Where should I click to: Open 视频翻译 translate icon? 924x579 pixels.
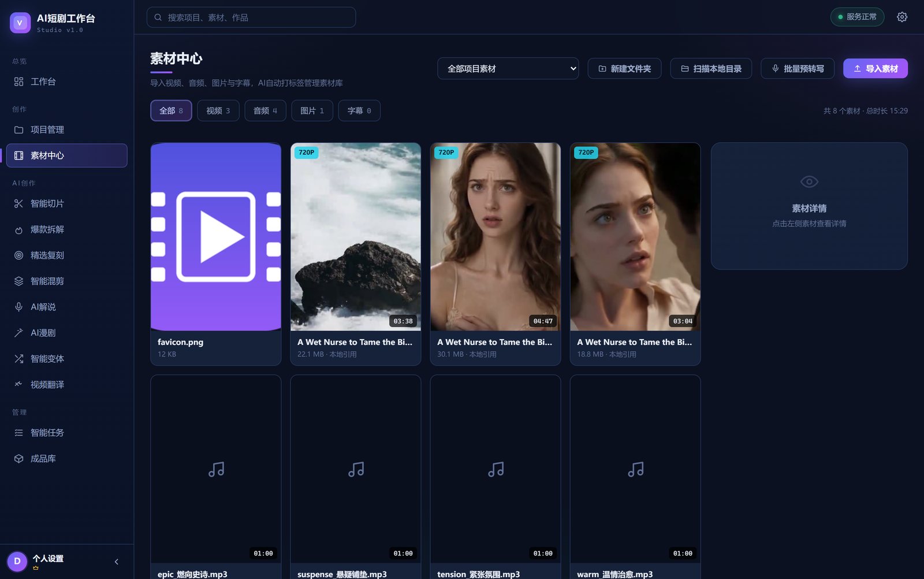(x=18, y=384)
